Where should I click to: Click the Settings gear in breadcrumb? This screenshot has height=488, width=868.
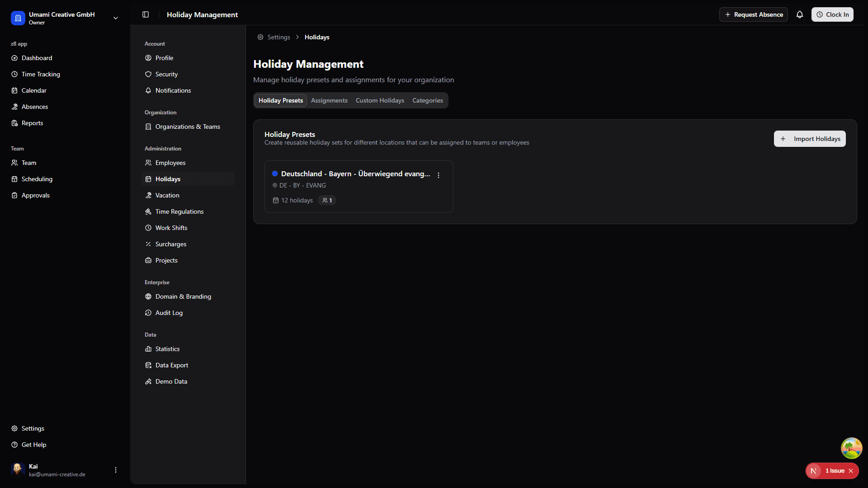tap(260, 37)
